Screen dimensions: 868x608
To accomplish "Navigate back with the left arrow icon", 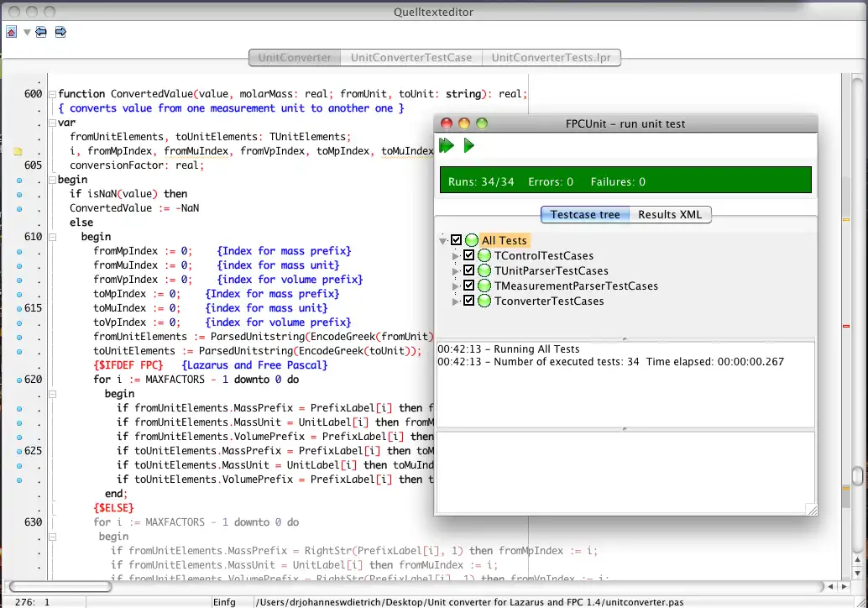I will pyautogui.click(x=40, y=32).
